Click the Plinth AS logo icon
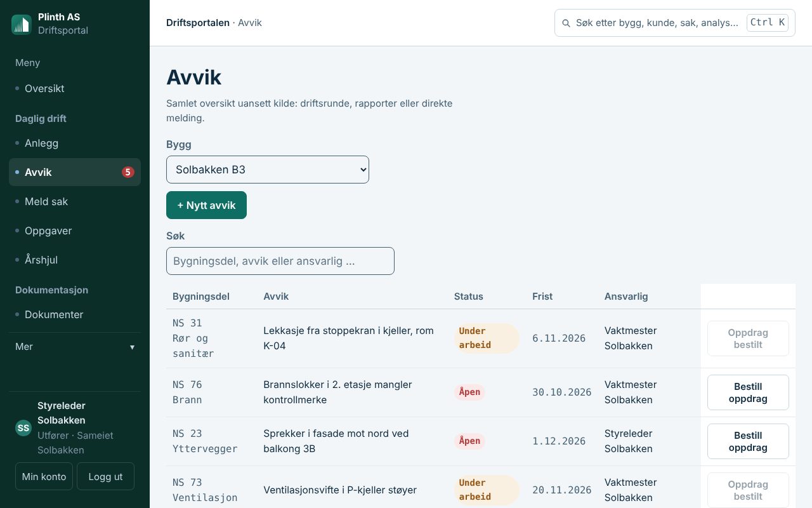This screenshot has height=508, width=812. 22,24
